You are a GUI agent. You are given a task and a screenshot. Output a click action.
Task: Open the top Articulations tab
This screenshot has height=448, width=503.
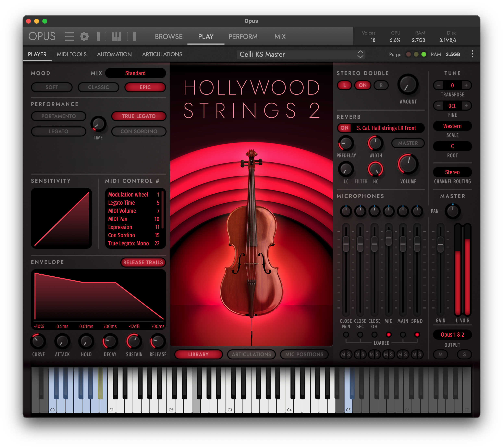click(162, 54)
